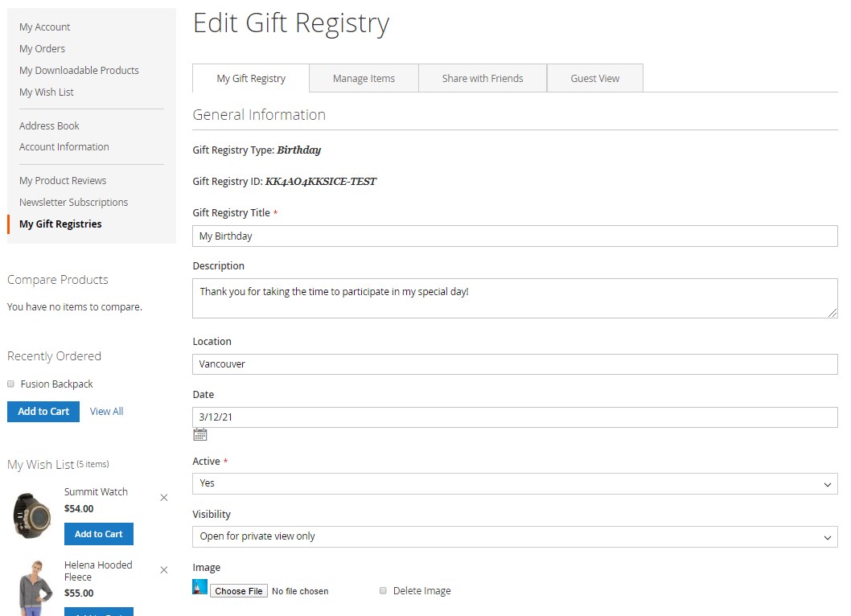Image resolution: width=851 pixels, height=616 pixels.
Task: Focus the Location input field
Action: [x=515, y=364]
